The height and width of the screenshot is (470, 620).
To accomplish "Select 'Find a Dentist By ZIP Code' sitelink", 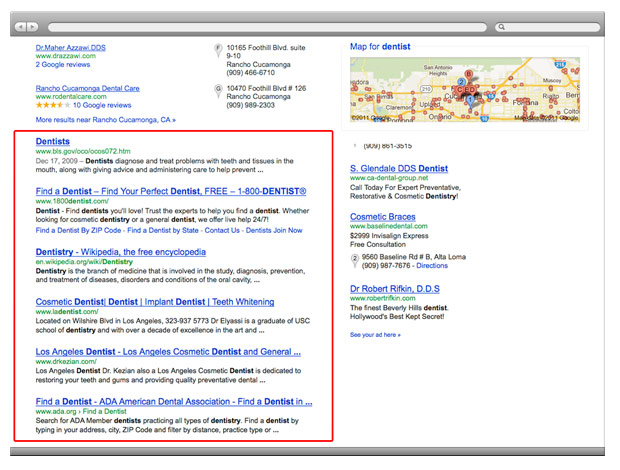I will click(79, 230).
